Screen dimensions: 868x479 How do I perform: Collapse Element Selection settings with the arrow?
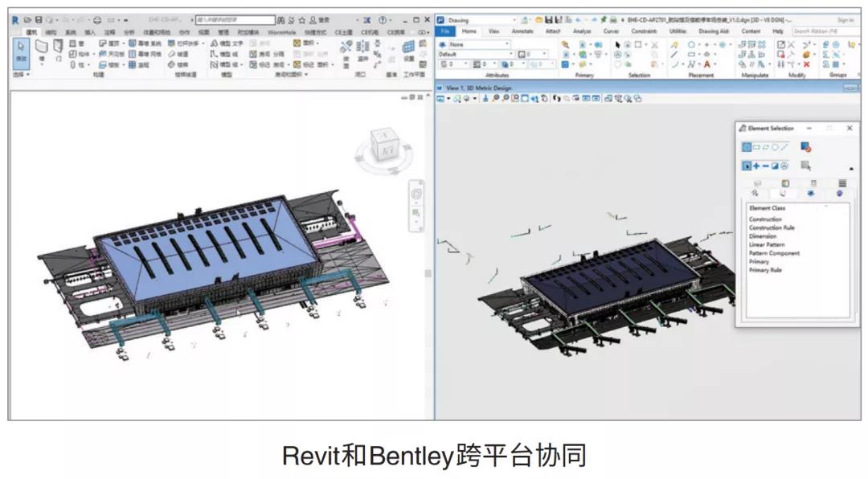click(x=851, y=169)
